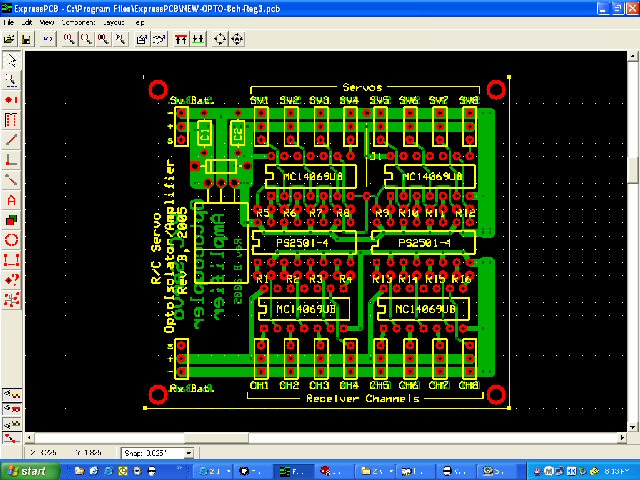Toggle bottom layer visibility button at lower left
Image resolution: width=640 pixels, height=480 pixels.
click(x=12, y=424)
